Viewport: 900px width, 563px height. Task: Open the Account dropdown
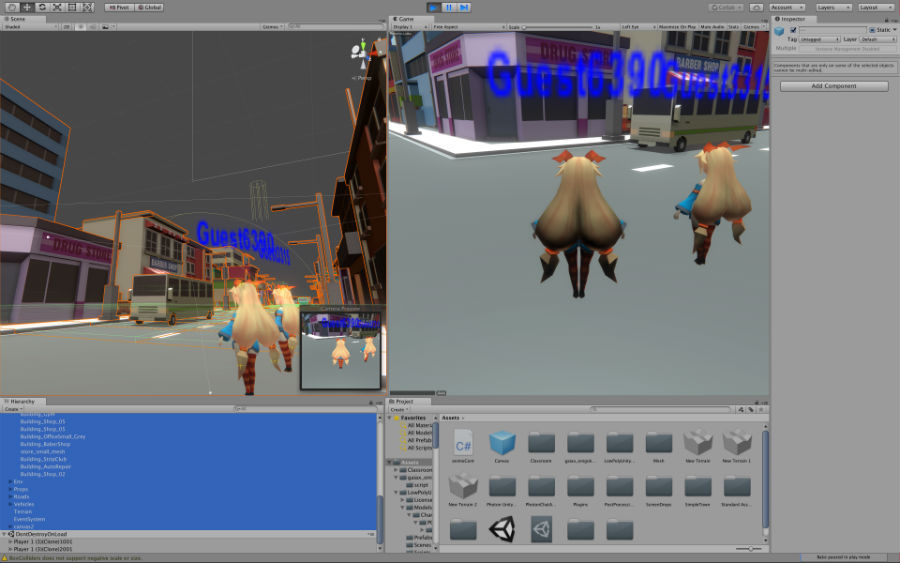coord(786,7)
